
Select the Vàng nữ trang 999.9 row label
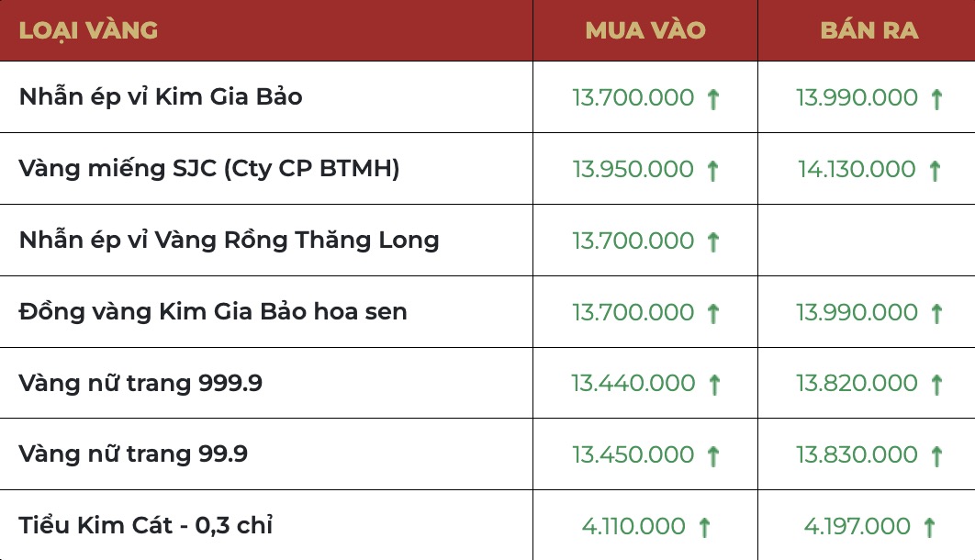point(140,383)
